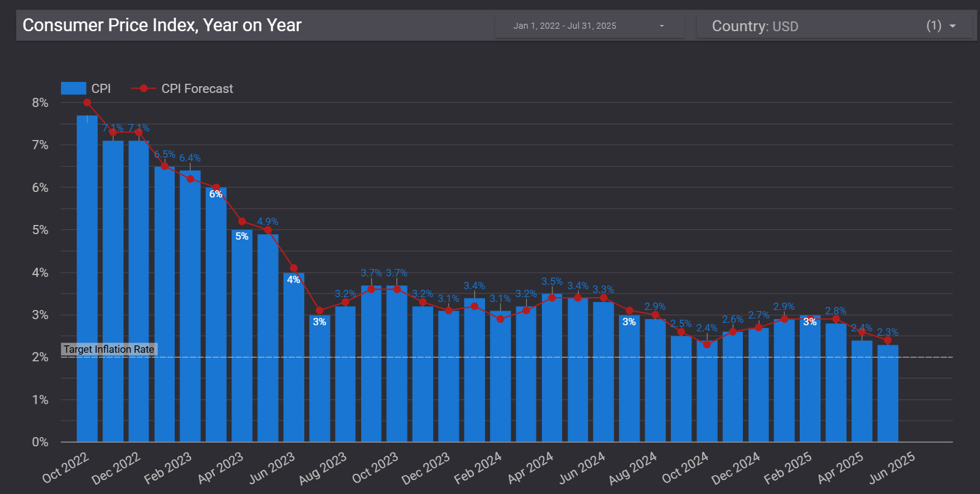Toggle the CPI Forecast legend label

coord(197,89)
